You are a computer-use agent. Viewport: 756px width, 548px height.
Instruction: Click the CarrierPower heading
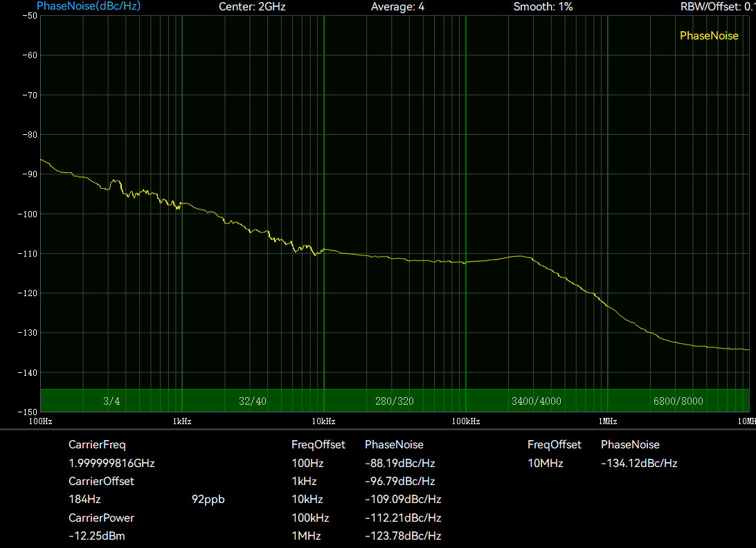tap(101, 518)
